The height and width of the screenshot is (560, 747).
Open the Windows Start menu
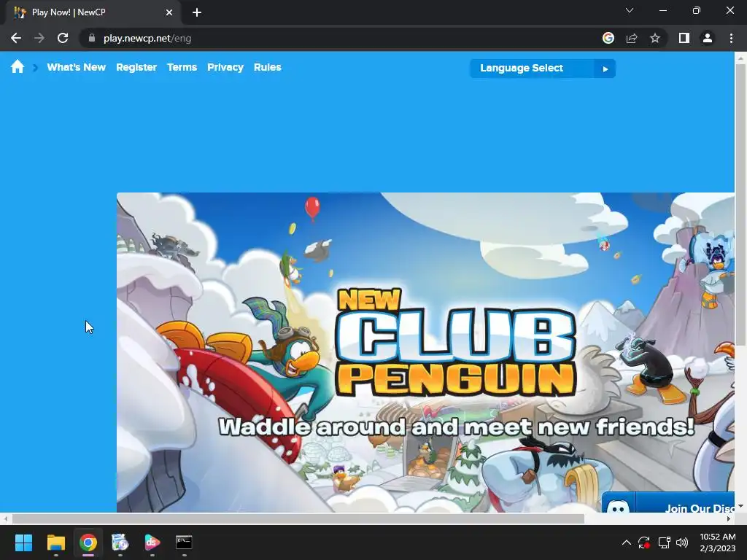coord(23,542)
